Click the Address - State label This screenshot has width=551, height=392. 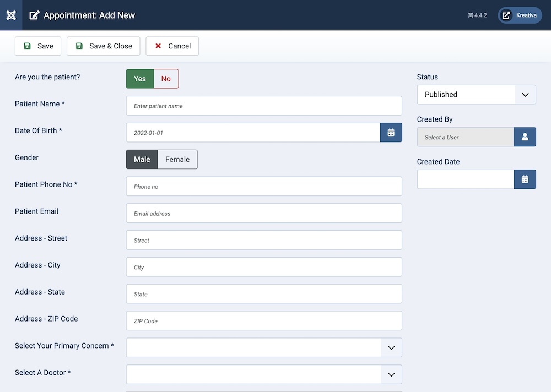click(x=40, y=292)
